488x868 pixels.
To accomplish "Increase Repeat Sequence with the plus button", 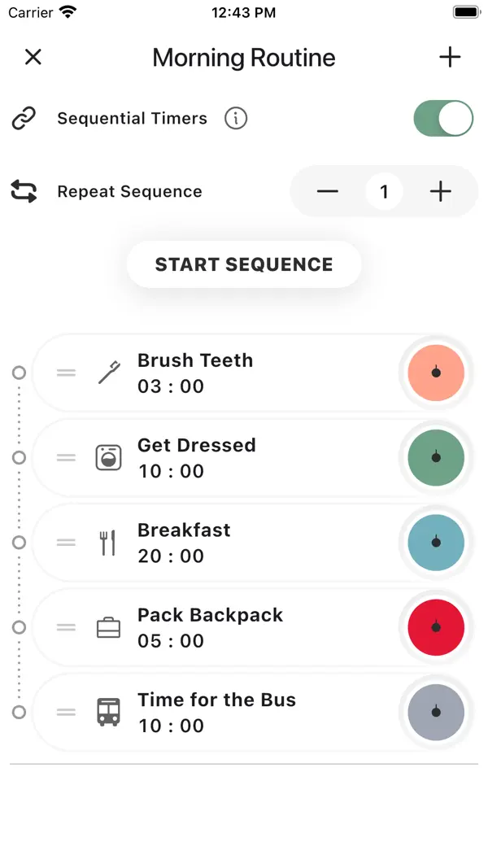I will [441, 191].
